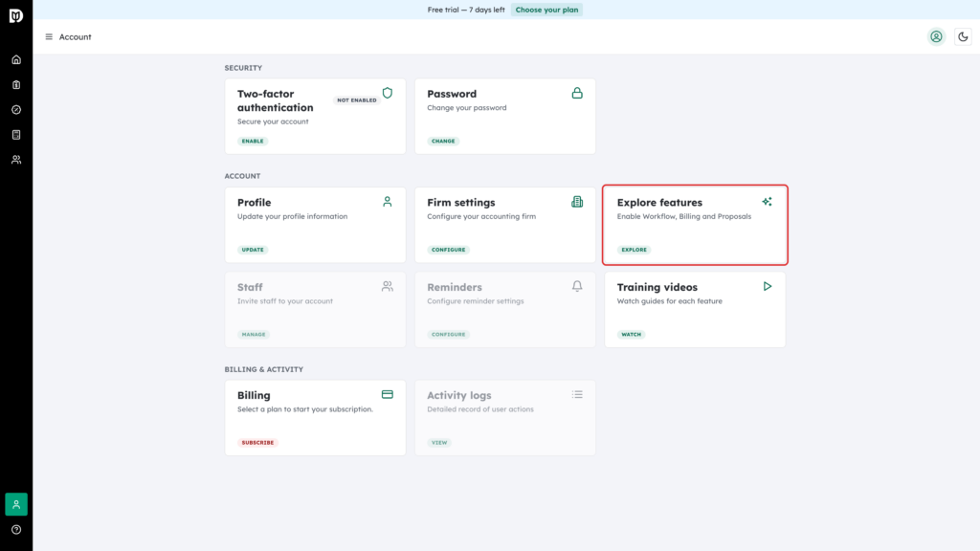Click CONFIGURE on the Reminders card
980x551 pixels.
[448, 334]
